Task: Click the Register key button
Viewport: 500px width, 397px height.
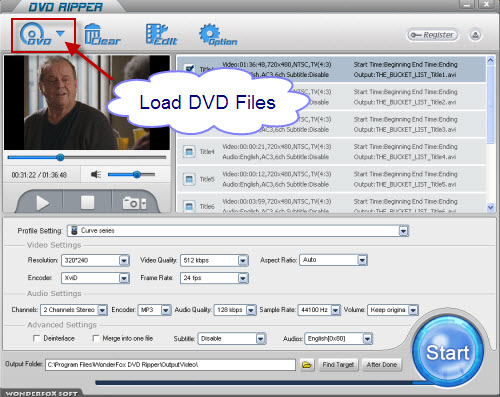Action: pyautogui.click(x=432, y=35)
